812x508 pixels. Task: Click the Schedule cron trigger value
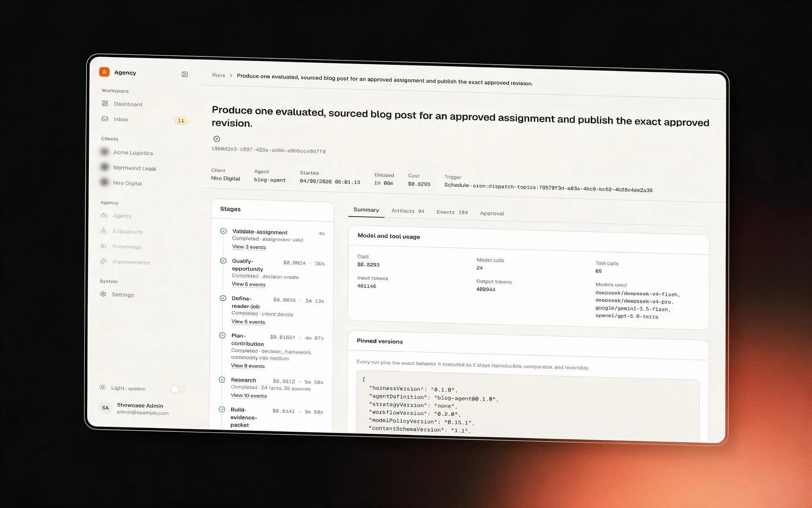(548, 187)
